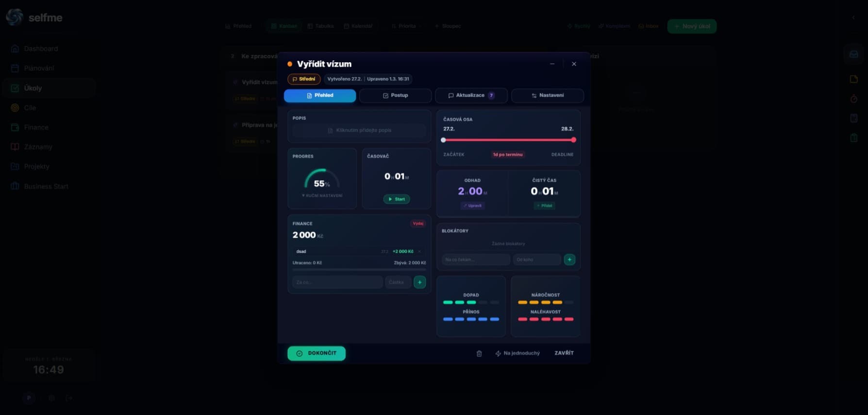Screen dimensions: 868x415
Task: Start the Časovač timer
Action: pyautogui.click(x=397, y=199)
